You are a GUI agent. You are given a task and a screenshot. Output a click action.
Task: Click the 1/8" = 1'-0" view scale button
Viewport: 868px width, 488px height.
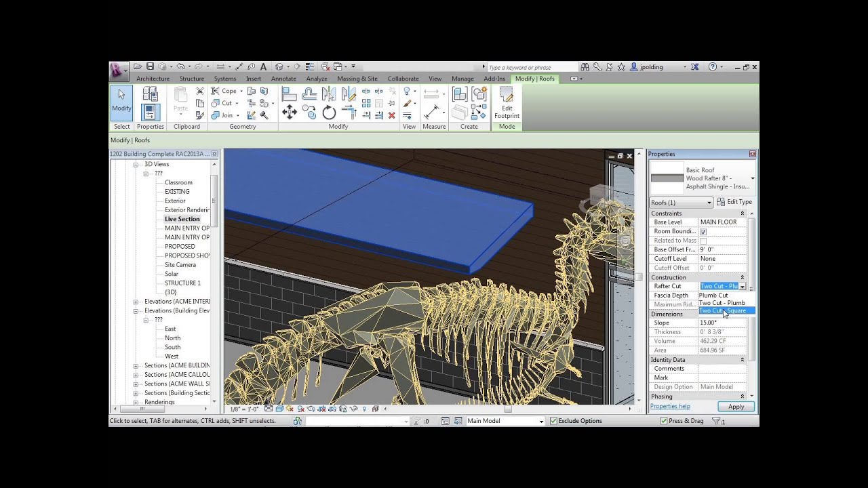(x=244, y=409)
